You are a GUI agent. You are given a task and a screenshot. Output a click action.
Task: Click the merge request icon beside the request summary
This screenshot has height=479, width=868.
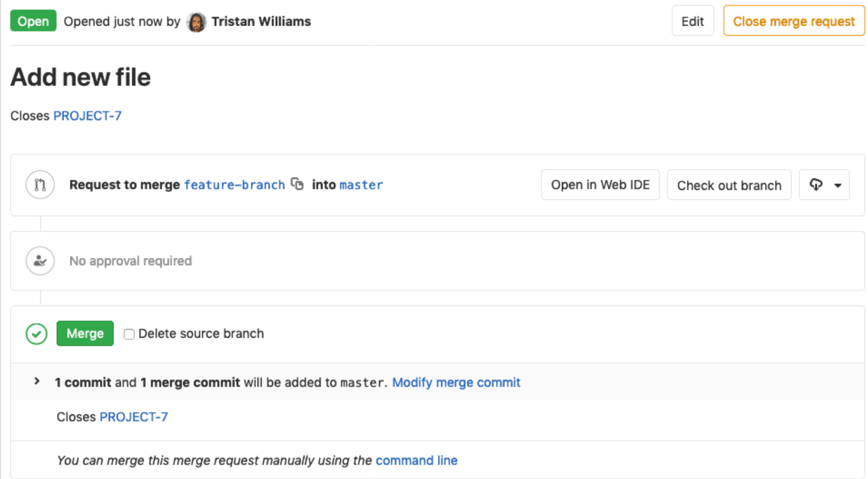click(39, 185)
